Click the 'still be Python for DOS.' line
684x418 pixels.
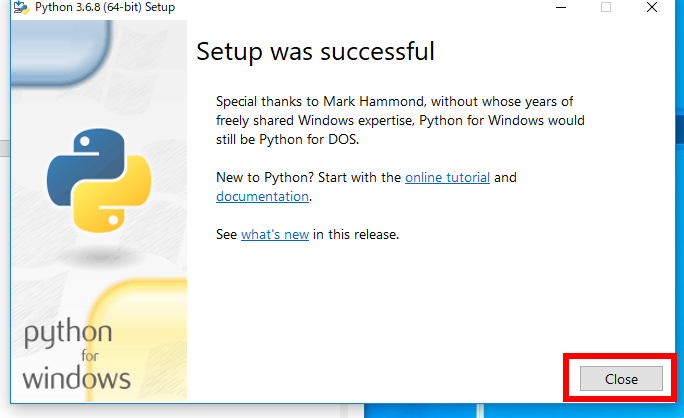point(287,140)
